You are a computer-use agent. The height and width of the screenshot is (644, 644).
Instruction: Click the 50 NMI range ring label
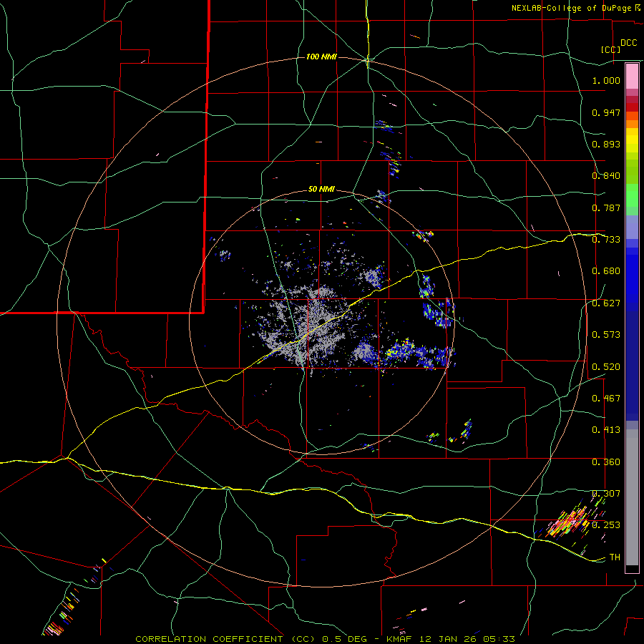[321, 190]
